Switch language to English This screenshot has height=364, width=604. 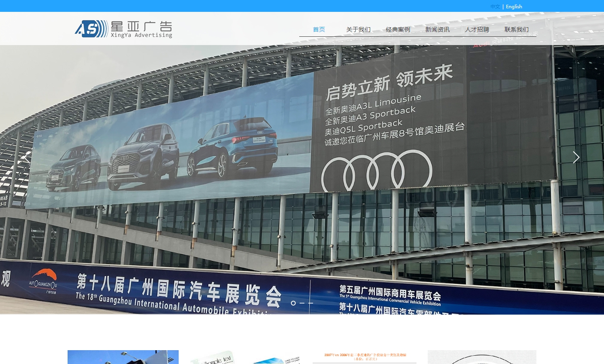coord(514,7)
